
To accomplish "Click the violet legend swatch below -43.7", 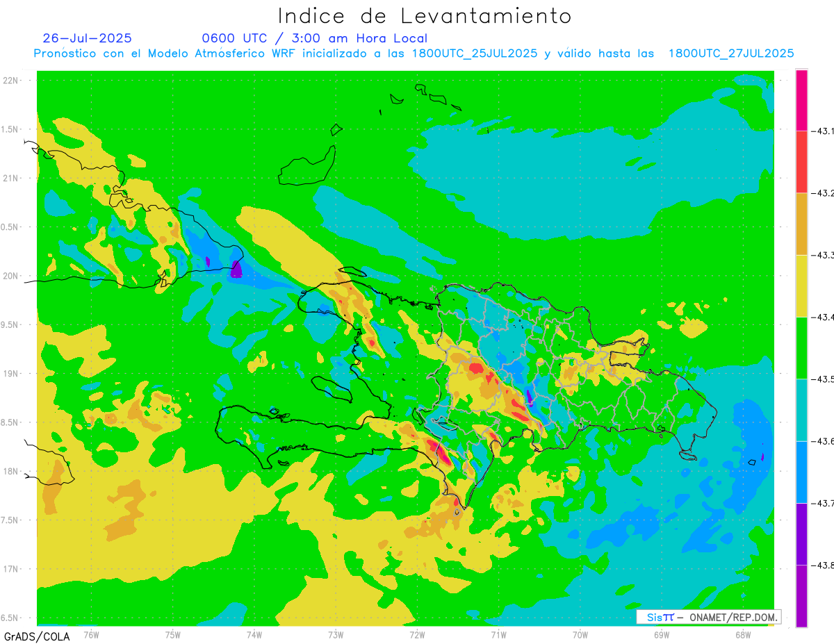I will [801, 534].
